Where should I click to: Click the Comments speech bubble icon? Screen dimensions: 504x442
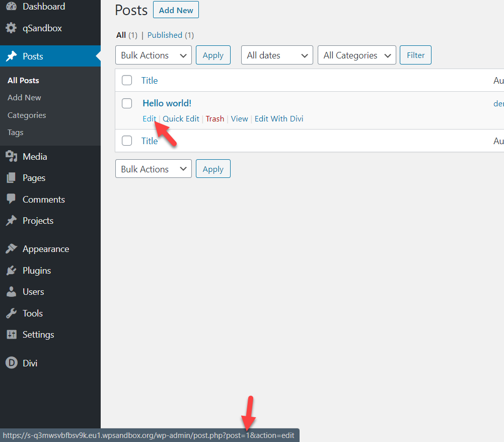pos(11,200)
